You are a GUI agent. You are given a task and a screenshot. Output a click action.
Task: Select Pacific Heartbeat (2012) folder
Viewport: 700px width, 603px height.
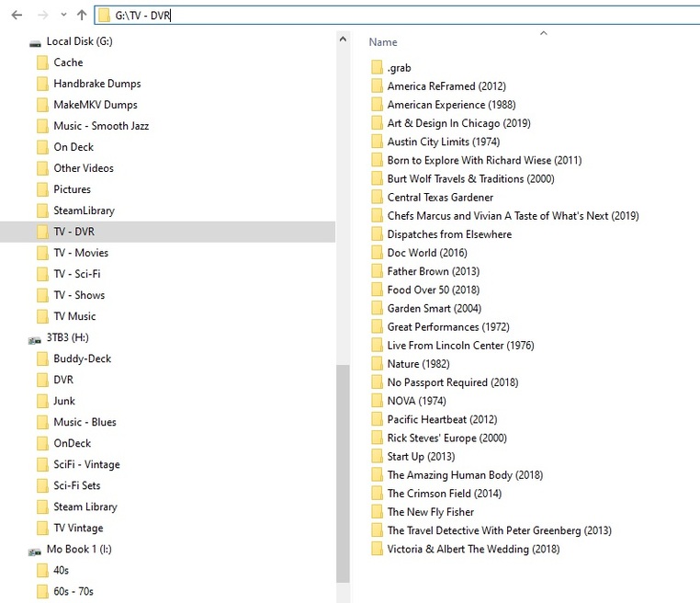(x=442, y=419)
